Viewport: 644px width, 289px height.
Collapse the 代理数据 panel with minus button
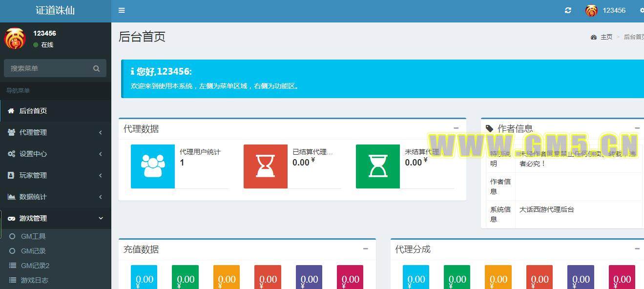tap(456, 128)
